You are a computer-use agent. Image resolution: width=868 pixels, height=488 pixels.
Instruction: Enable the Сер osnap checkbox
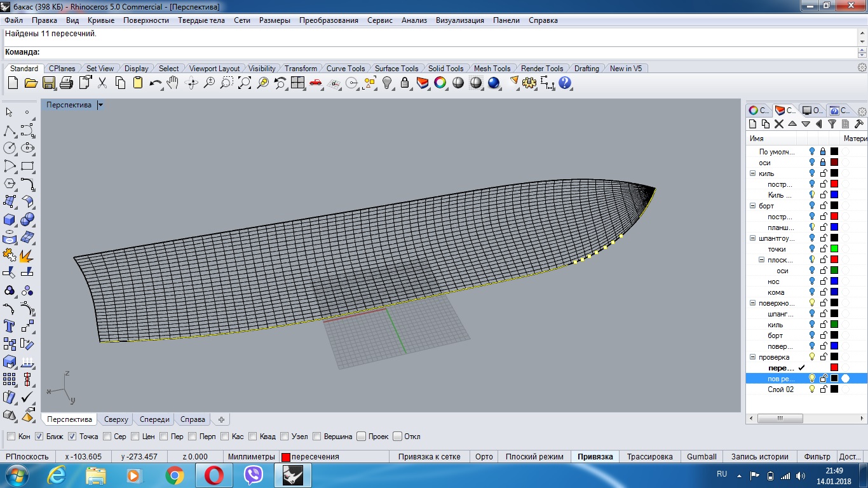click(x=107, y=437)
